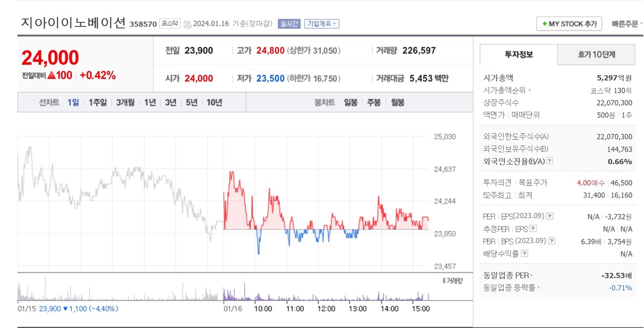
Task: Select the 1일 line chart period
Action: point(73,103)
